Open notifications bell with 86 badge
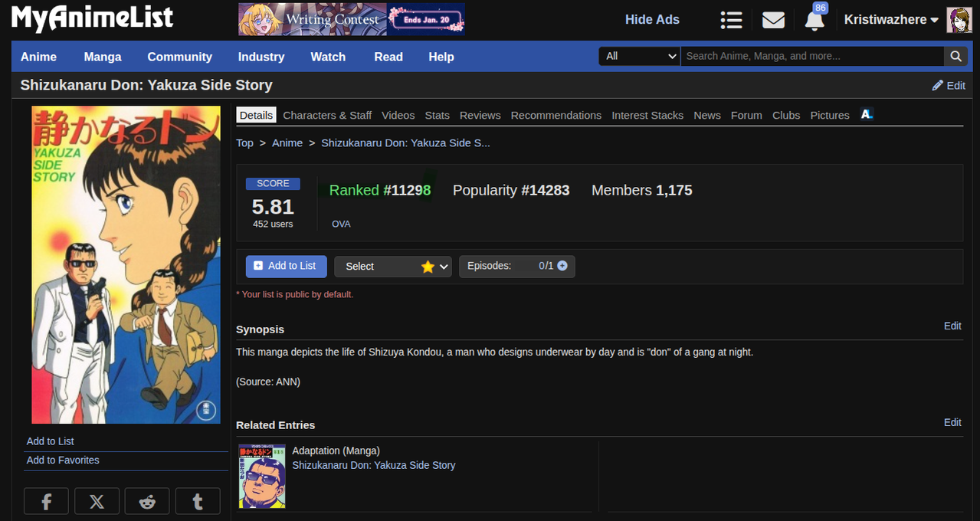This screenshot has width=980, height=521. 814,20
